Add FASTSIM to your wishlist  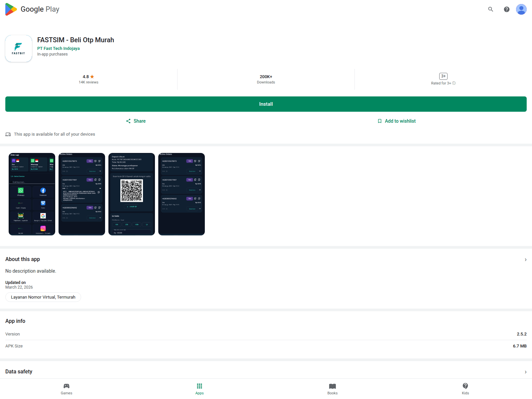click(x=397, y=121)
